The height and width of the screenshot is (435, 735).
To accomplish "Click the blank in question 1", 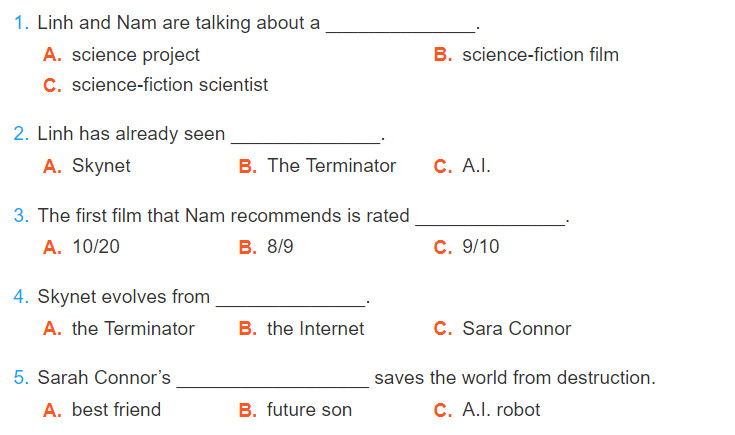I will pos(401,26).
